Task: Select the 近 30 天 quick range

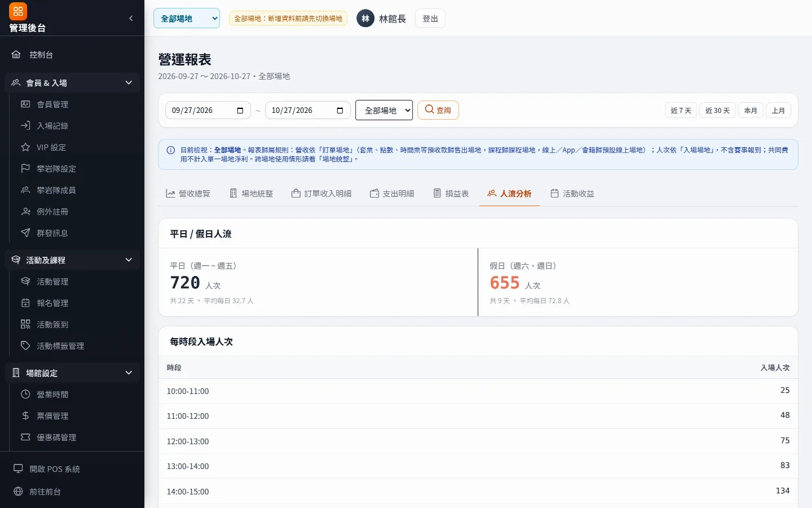Action: pyautogui.click(x=717, y=111)
